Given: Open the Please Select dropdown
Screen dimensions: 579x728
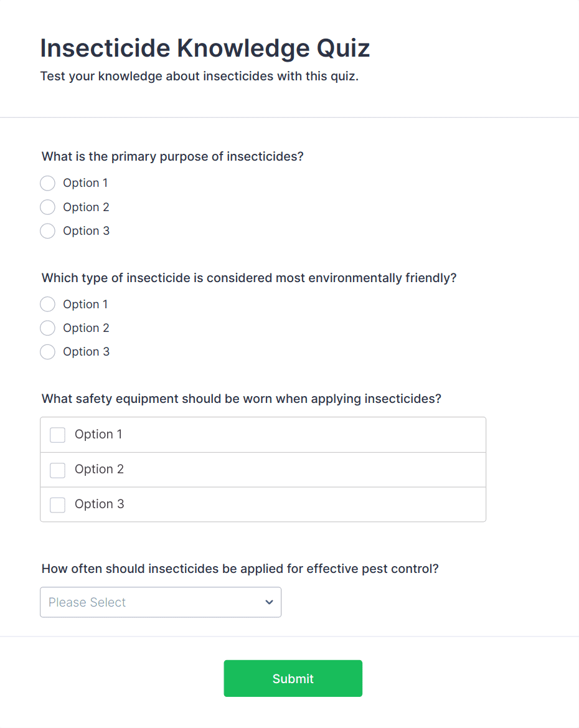Looking at the screenshot, I should (x=160, y=602).
